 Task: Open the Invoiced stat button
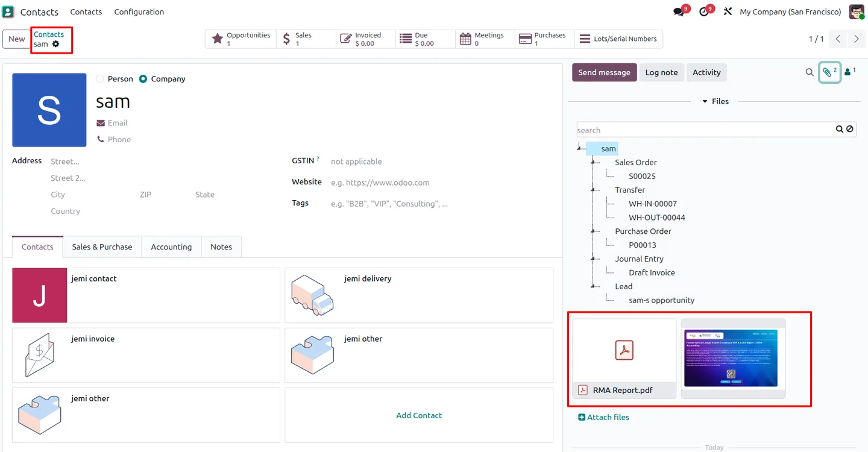click(x=366, y=39)
